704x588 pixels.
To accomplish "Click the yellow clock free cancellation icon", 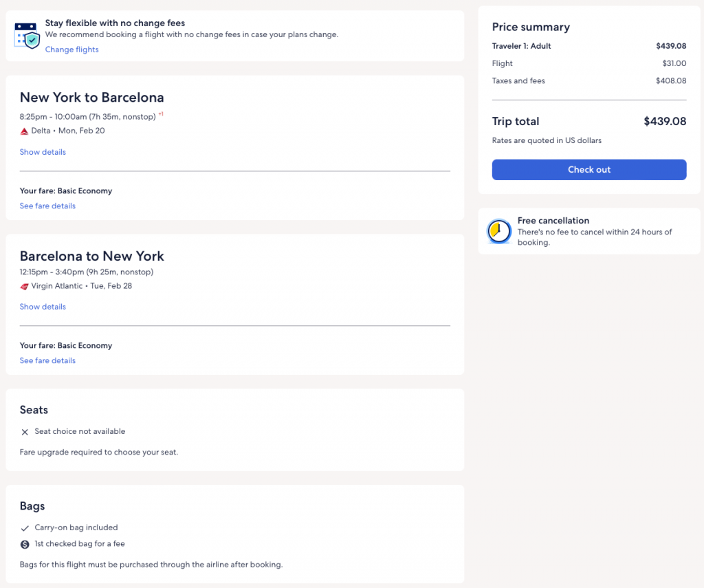I will pos(498,231).
